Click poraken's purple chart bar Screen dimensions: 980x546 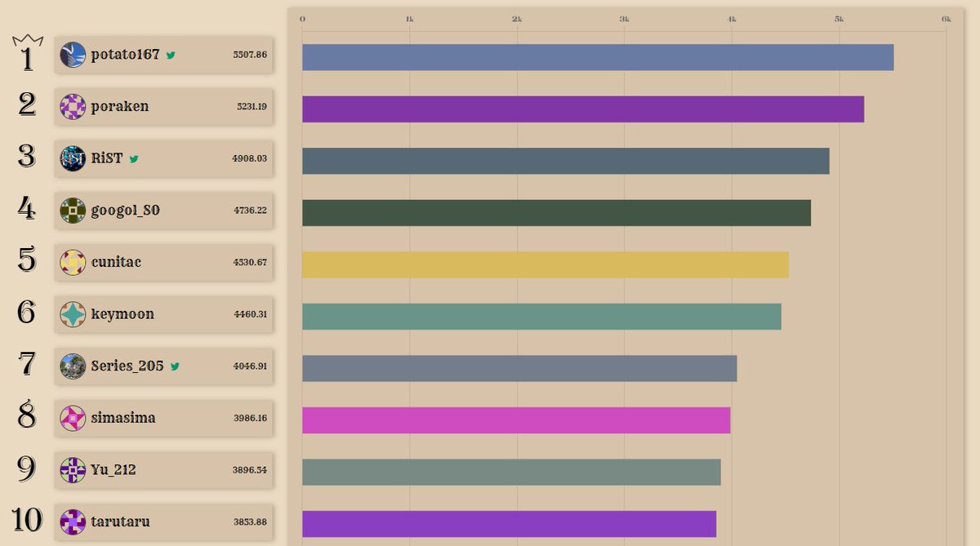click(583, 109)
